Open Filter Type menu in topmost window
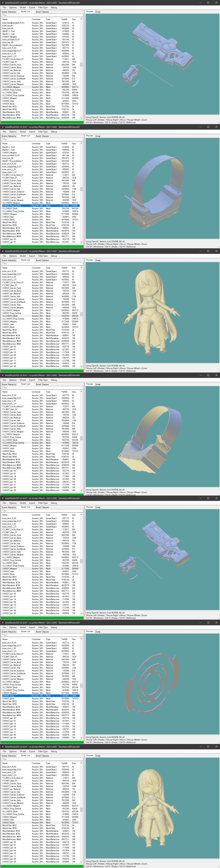The width and height of the screenshot is (220, 868). [43, 7]
